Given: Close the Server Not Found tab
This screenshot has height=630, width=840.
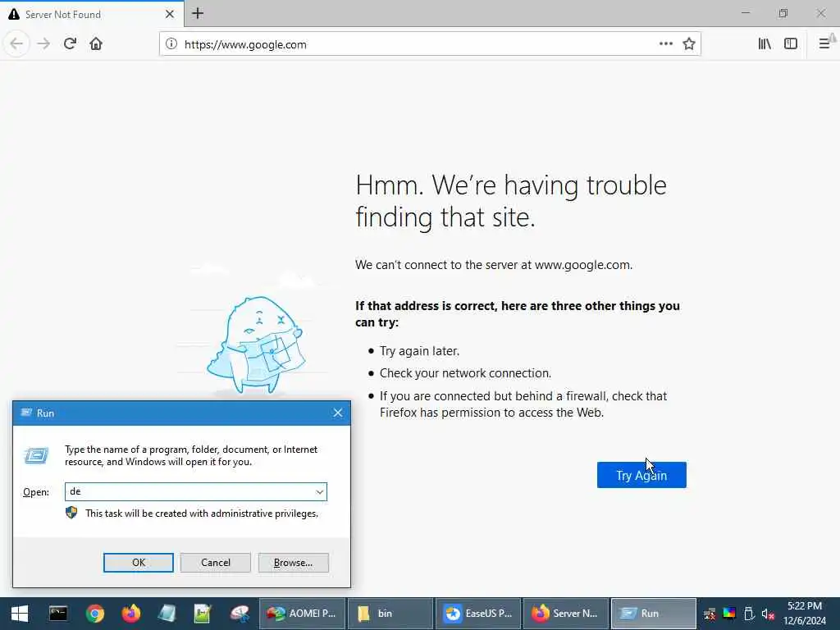Looking at the screenshot, I should coord(170,14).
